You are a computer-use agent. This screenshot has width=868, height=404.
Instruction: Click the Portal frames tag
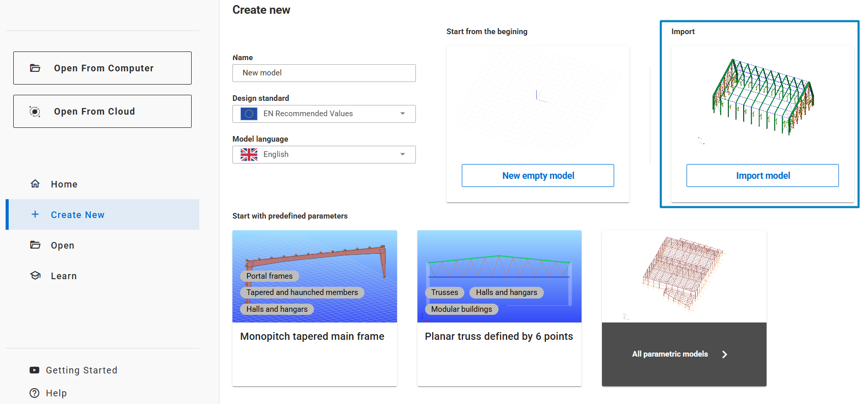coord(270,276)
